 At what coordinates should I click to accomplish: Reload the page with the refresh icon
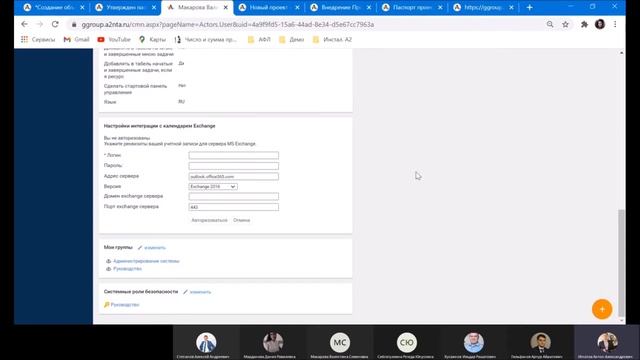tap(55, 24)
